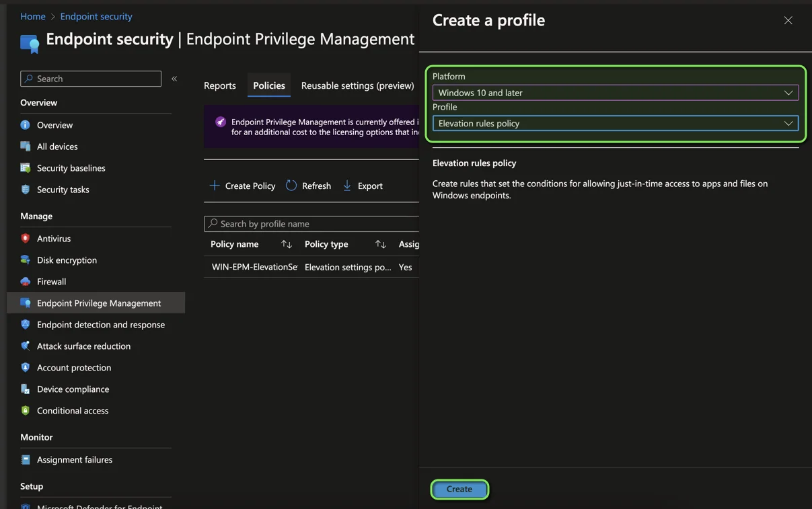Open Firewall in sidebar
Screen dimensions: 812x509
point(51,282)
